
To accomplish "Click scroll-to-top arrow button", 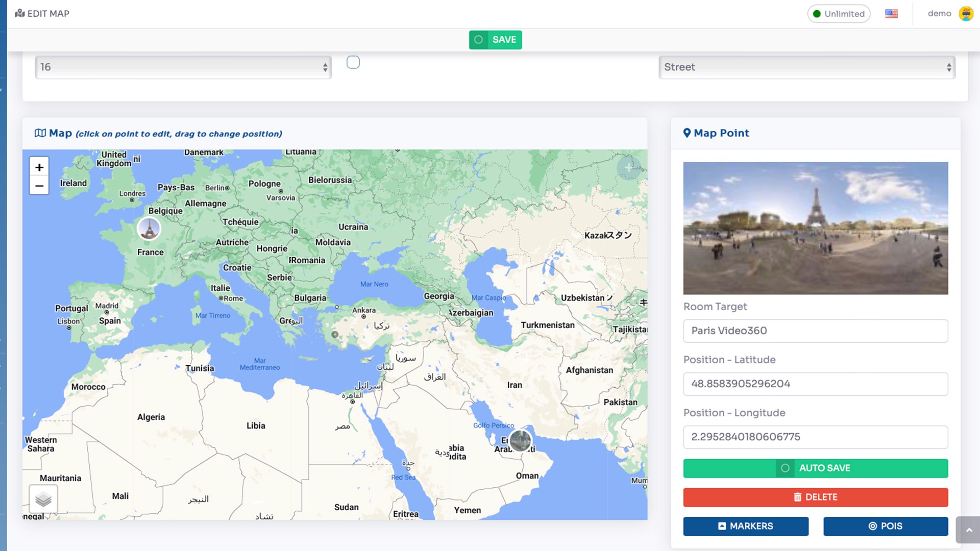I will point(968,530).
